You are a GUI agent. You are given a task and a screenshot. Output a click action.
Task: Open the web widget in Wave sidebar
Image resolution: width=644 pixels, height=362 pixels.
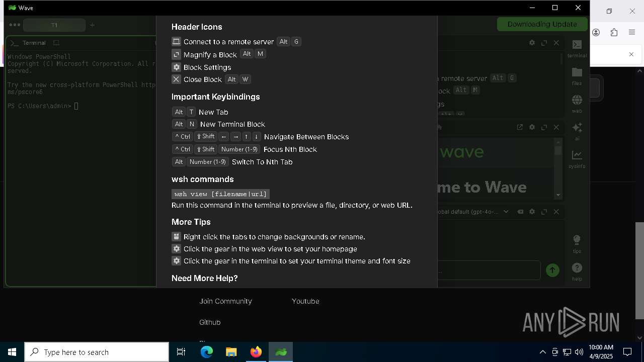577,104
